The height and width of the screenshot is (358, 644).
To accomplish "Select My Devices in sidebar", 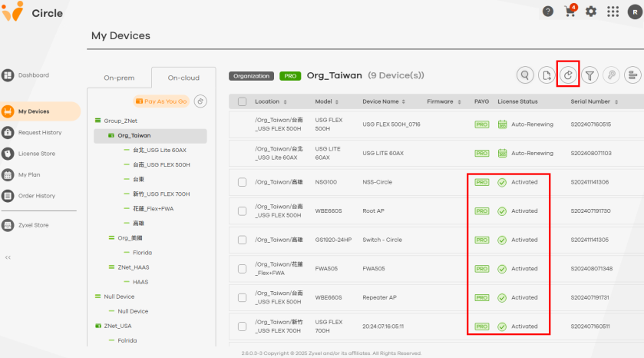I will (40, 111).
